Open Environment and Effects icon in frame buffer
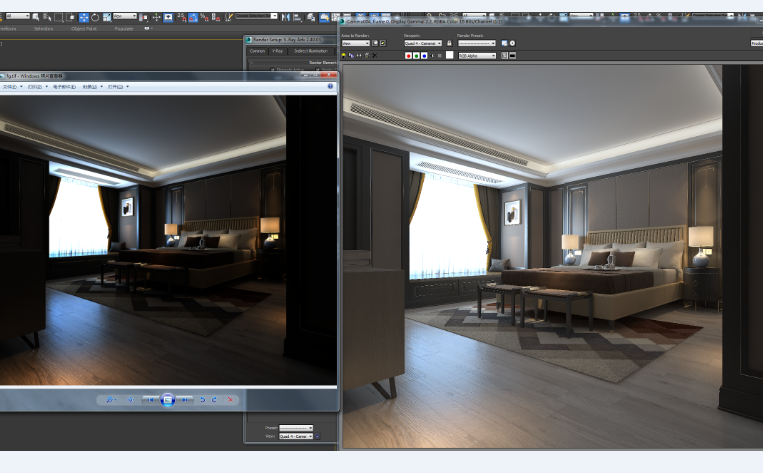Image resolution: width=763 pixels, height=473 pixels. point(512,43)
